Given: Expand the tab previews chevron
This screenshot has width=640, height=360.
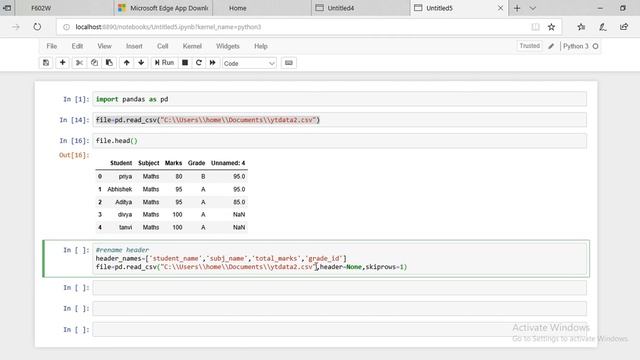Looking at the screenshot, I should coord(533,8).
